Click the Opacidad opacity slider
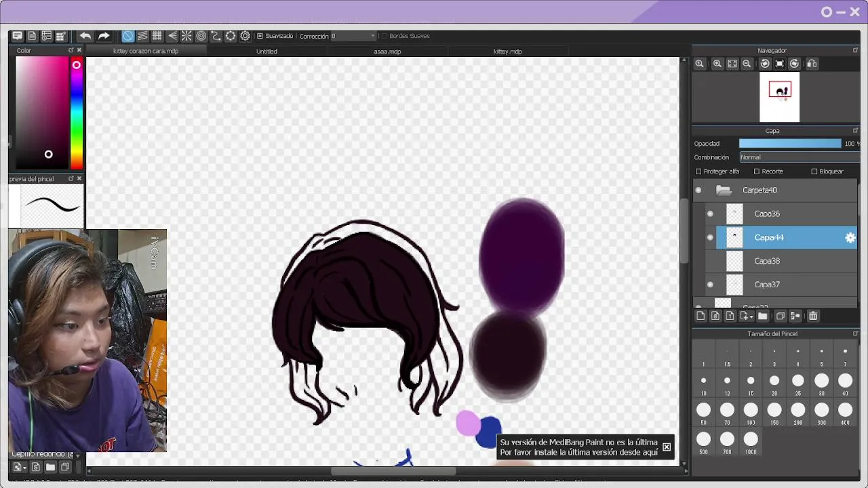 (790, 144)
